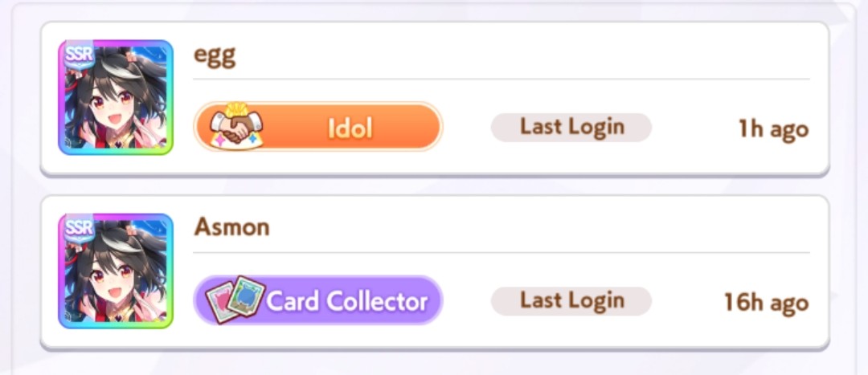868x375 pixels.
Task: Click the 1h ago login time
Action: click(773, 129)
